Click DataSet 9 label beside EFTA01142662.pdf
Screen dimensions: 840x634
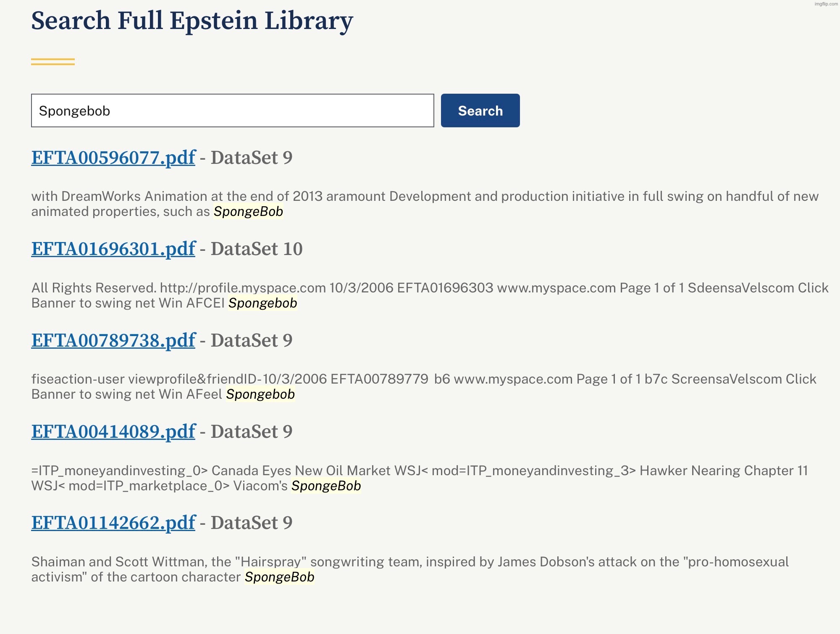[251, 523]
